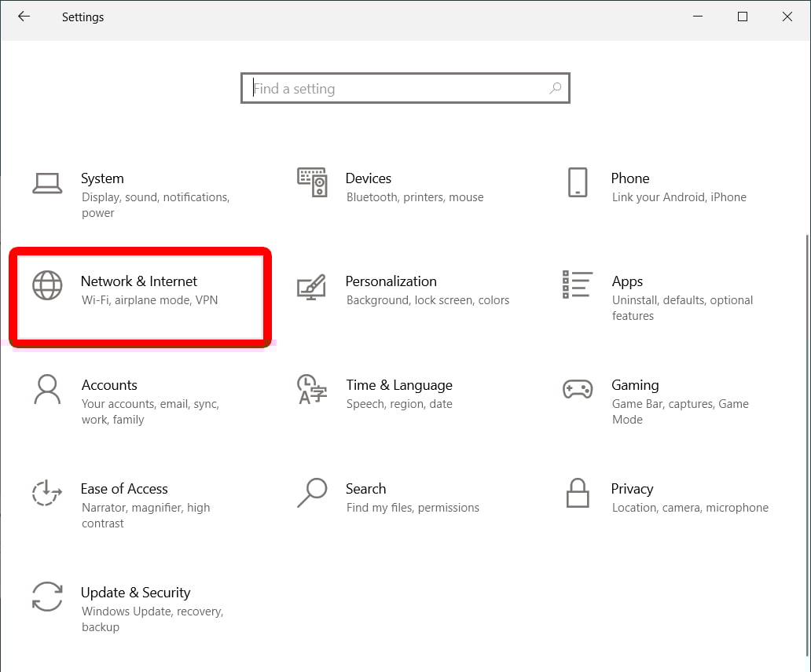Open Apps via its list icon
The image size is (811, 672).
(578, 285)
